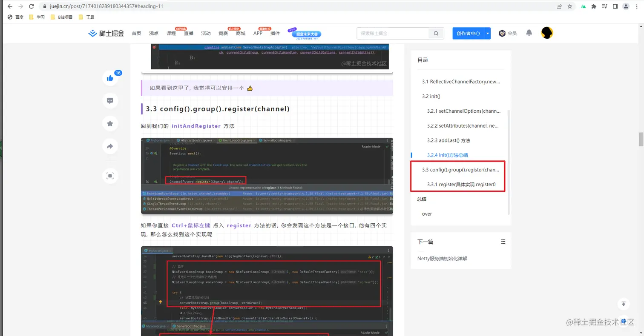Share the article via arrow icon
Viewport: 644px width, 336px height.
(x=110, y=146)
